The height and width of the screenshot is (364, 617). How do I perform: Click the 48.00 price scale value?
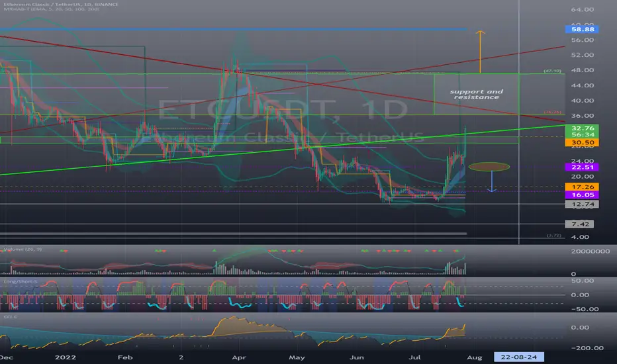tap(583, 70)
